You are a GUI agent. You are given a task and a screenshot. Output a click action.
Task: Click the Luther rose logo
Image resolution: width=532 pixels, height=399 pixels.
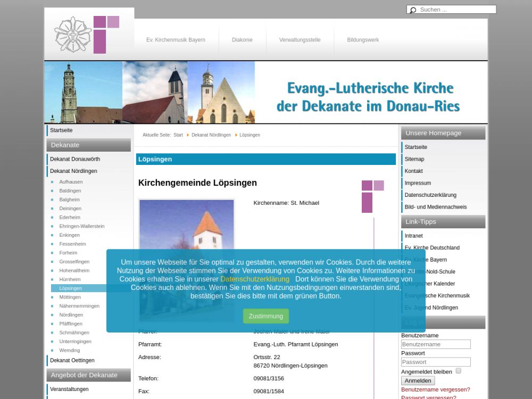point(73,35)
